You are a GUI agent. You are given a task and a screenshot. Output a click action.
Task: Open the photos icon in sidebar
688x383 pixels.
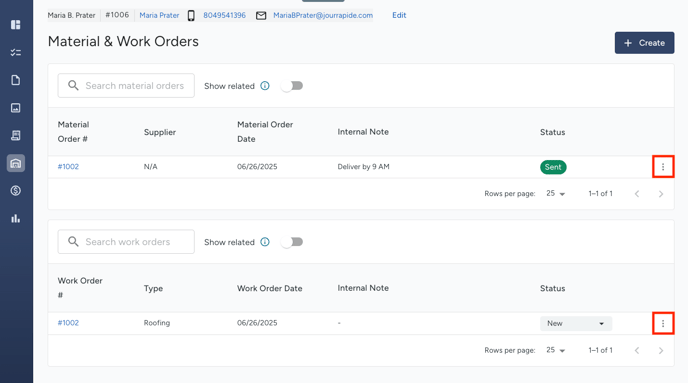point(16,107)
